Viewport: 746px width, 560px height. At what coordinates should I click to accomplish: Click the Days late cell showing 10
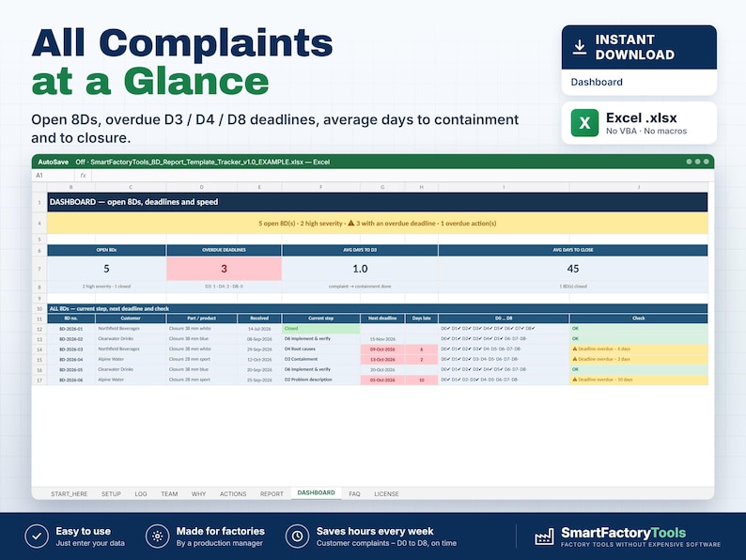pos(422,381)
